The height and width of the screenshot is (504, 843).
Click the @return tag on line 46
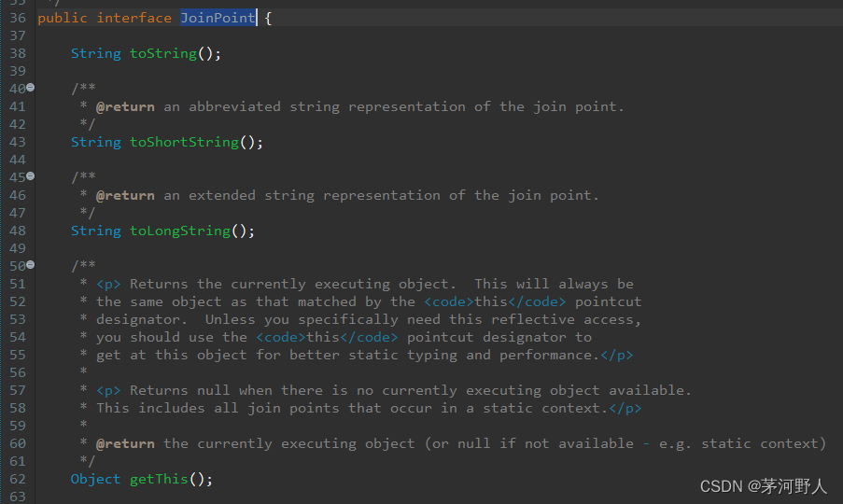tap(125, 195)
